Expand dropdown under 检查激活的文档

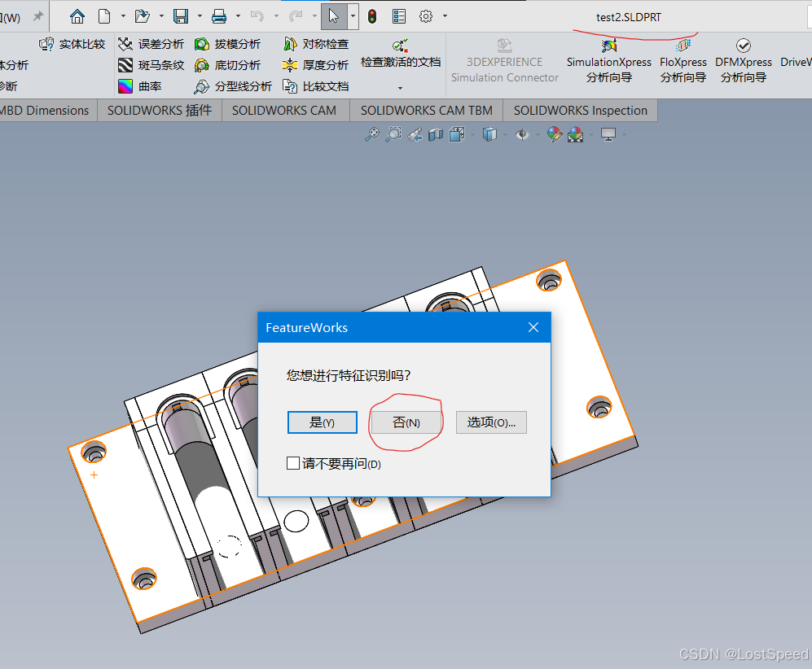tap(401, 89)
